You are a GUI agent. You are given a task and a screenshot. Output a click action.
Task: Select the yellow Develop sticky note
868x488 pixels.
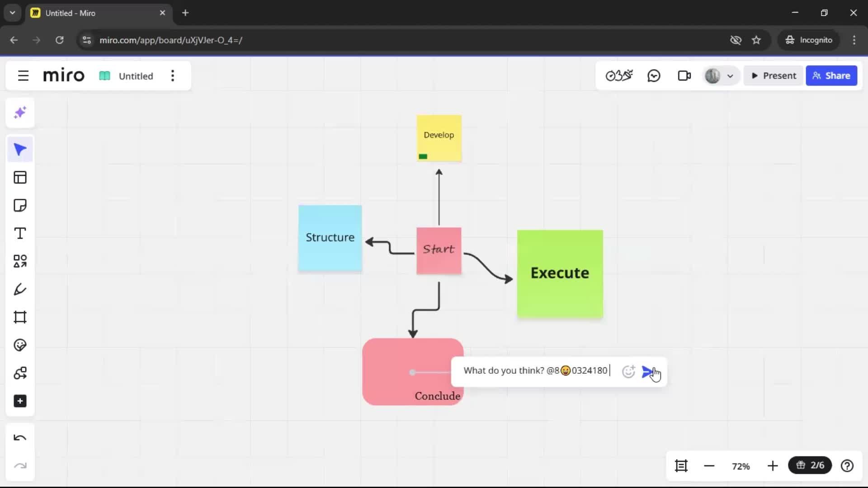point(439,138)
